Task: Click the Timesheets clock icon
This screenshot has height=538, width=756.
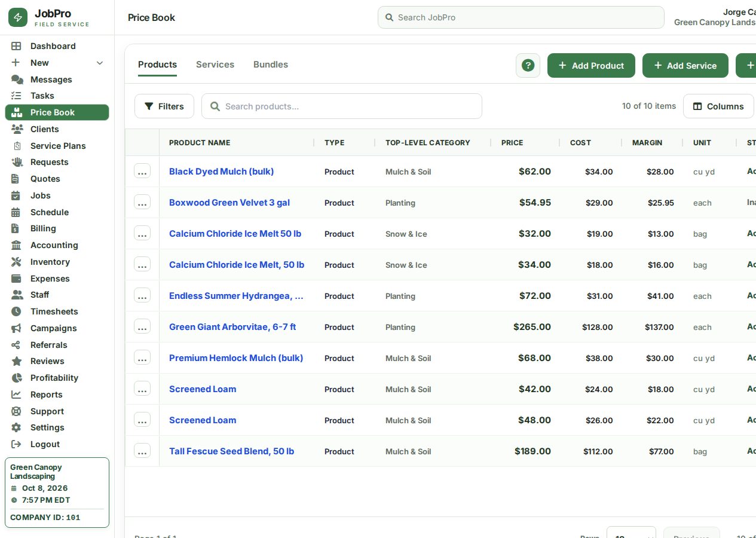Action: click(16, 311)
